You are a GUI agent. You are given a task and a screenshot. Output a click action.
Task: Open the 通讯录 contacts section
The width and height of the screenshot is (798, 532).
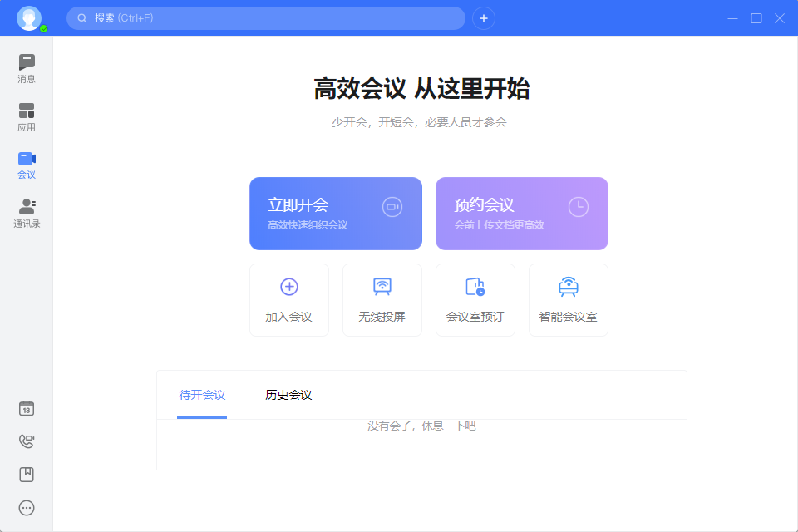point(27,213)
